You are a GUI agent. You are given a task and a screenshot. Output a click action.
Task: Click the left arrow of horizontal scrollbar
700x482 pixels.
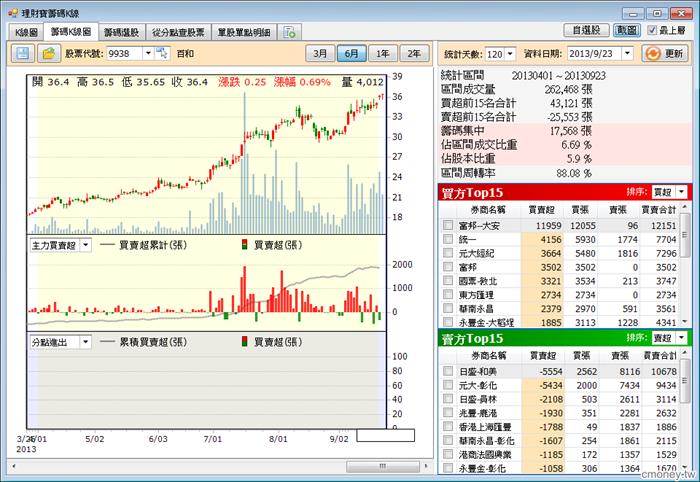tap(14, 466)
